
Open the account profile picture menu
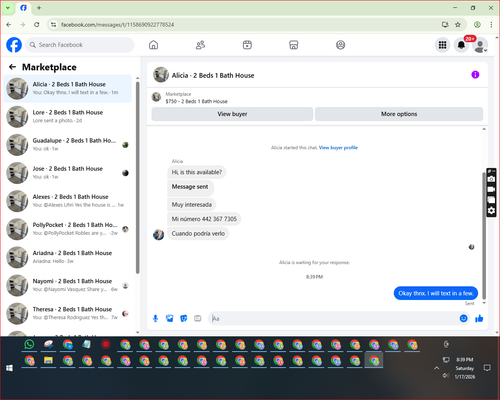pos(480,45)
